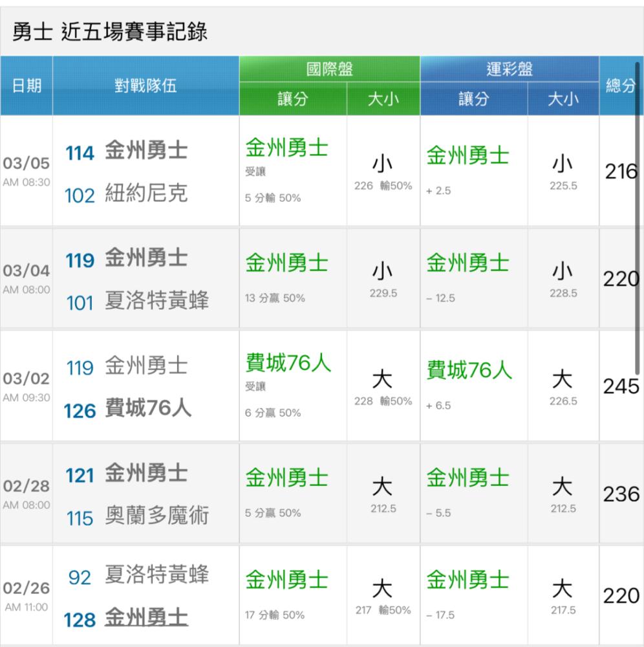Image resolution: width=644 pixels, height=647 pixels.
Task: Click '讓分' subheader under 運彩盤
Action: (x=474, y=99)
